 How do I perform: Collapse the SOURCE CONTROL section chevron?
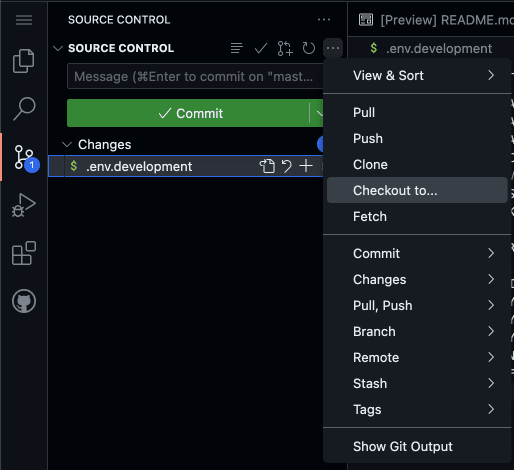tap(58, 48)
